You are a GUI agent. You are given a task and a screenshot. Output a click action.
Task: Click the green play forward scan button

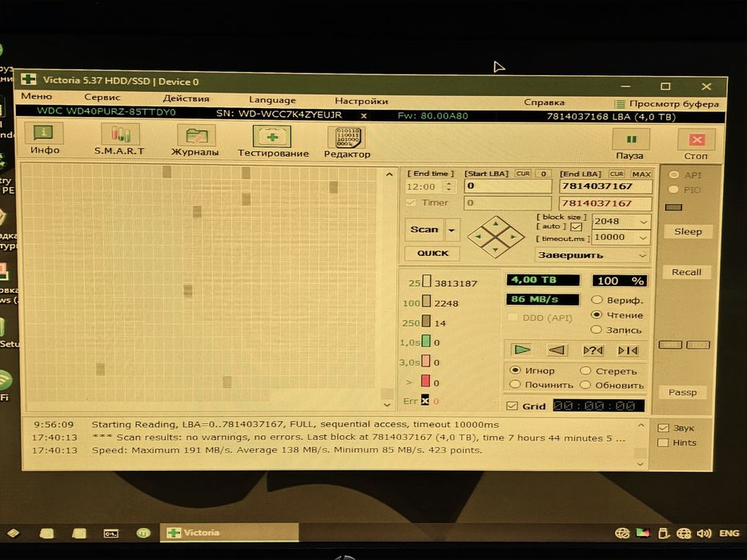point(522,350)
